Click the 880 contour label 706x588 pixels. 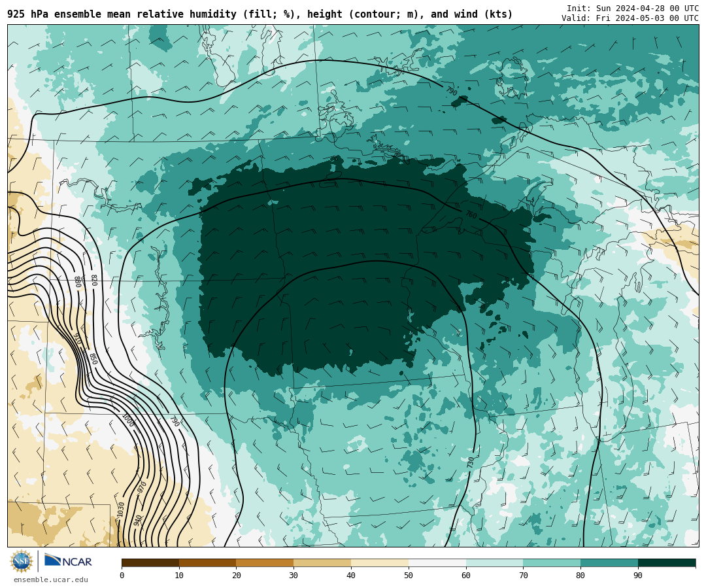point(77,282)
